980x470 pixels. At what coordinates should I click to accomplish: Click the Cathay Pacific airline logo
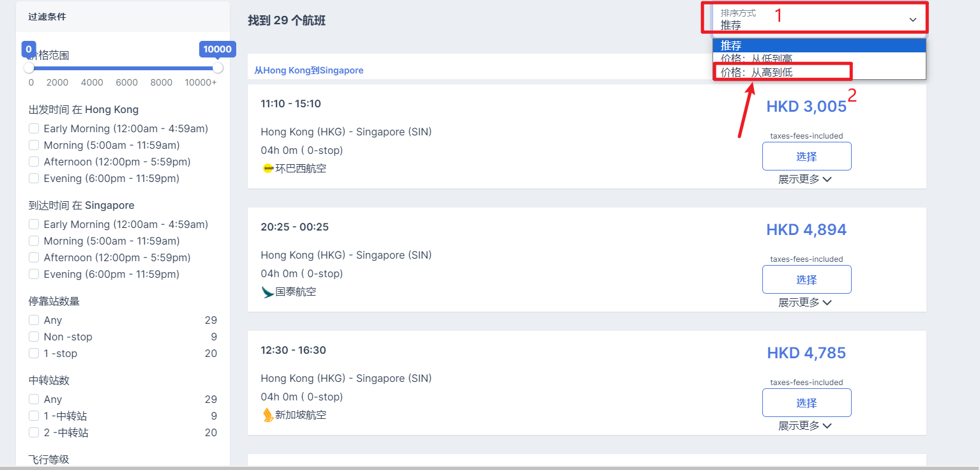point(268,292)
